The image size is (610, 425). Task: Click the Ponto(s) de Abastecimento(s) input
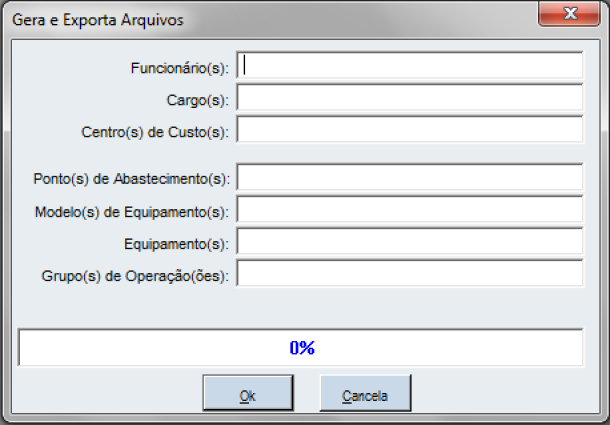(x=410, y=178)
